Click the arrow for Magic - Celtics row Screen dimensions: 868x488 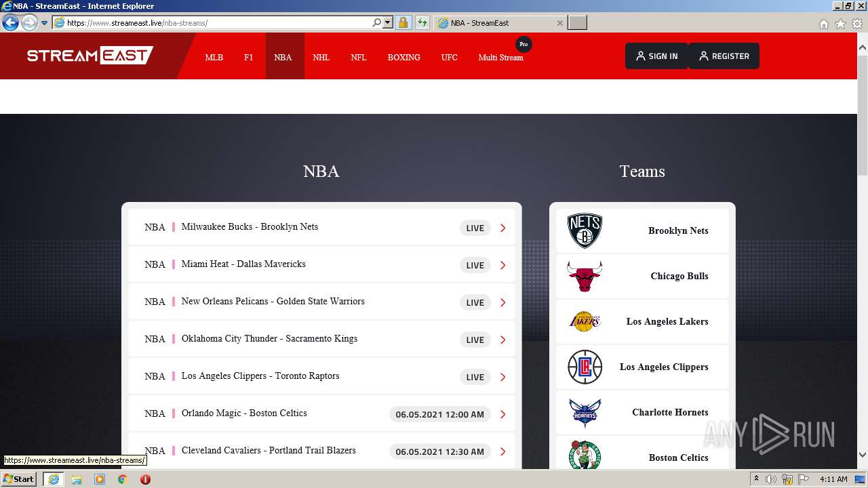click(503, 414)
